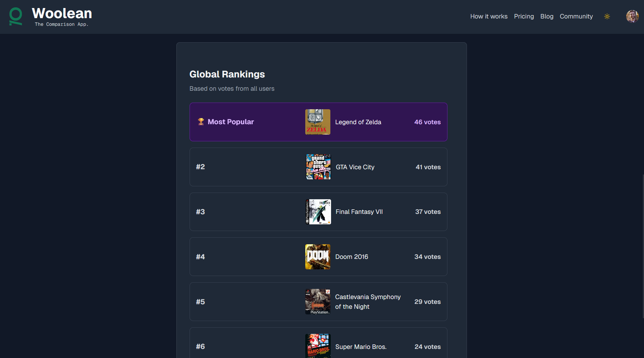Click the 46 votes count
644x358 pixels.
(x=428, y=122)
